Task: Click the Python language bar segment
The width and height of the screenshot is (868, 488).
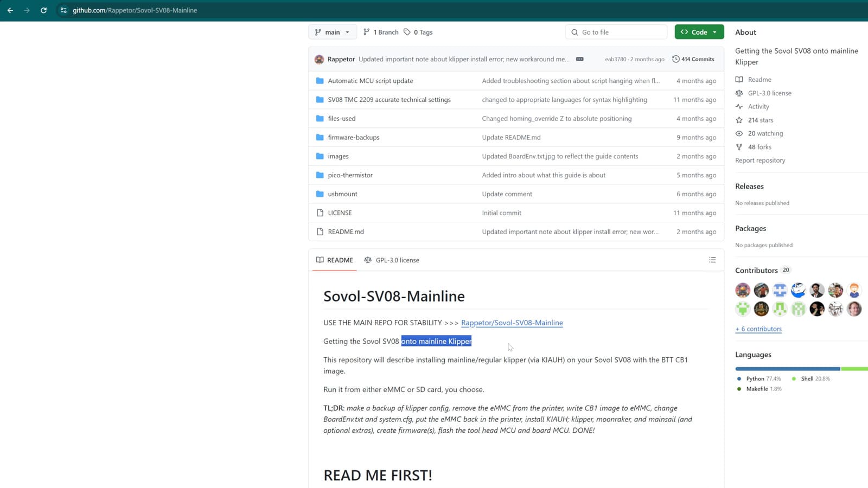Action: click(x=787, y=369)
